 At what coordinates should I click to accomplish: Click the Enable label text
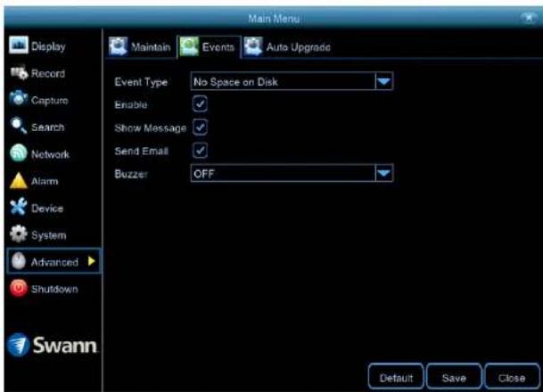point(131,104)
